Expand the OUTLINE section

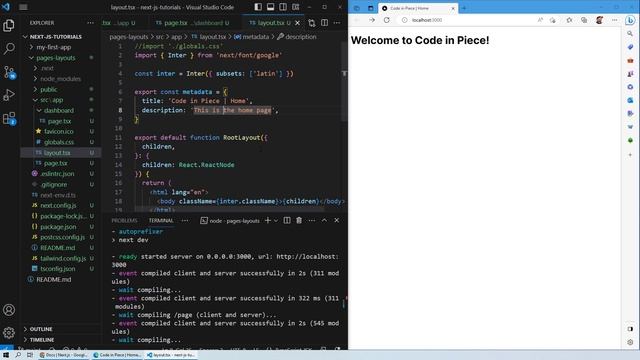(61, 329)
